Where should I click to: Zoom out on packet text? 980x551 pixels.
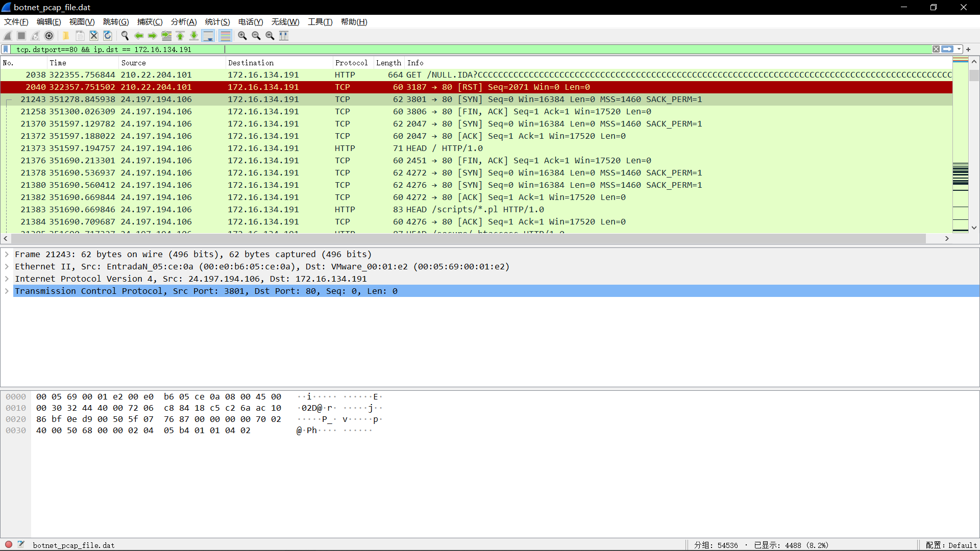256,36
